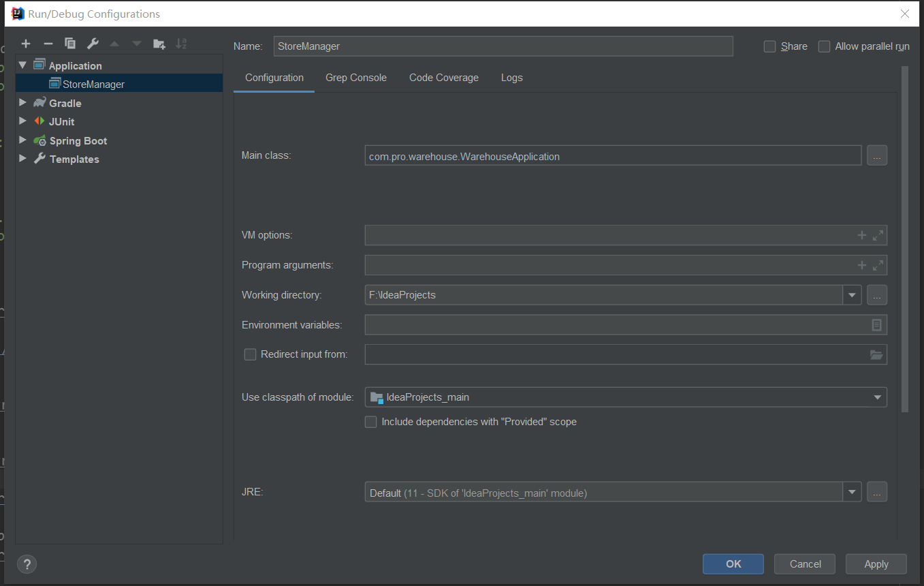
Task: Browse for a different Main class
Action: tap(876, 155)
